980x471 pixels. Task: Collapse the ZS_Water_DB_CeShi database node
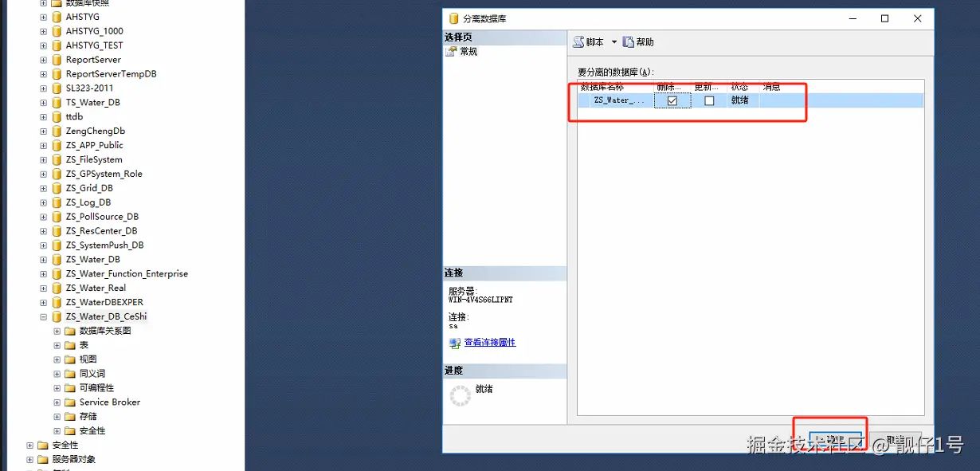click(43, 317)
